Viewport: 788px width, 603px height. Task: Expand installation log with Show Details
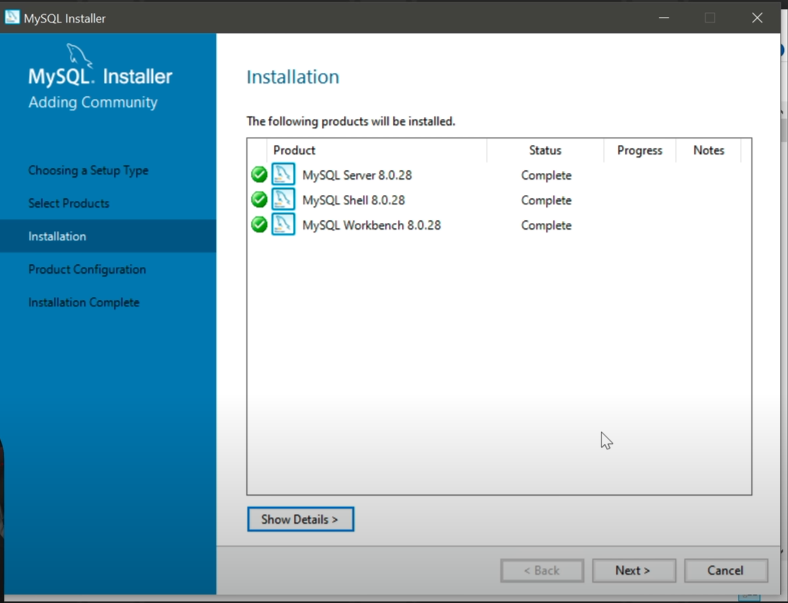(x=300, y=519)
